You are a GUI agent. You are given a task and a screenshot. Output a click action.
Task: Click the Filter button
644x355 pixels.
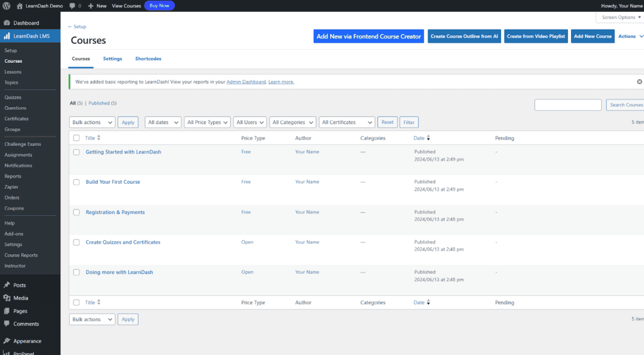tap(409, 123)
